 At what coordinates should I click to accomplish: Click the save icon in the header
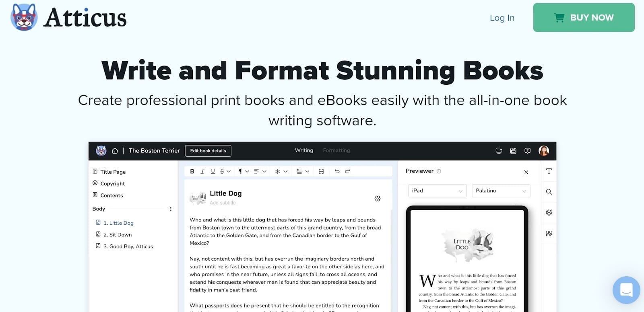[x=513, y=151]
